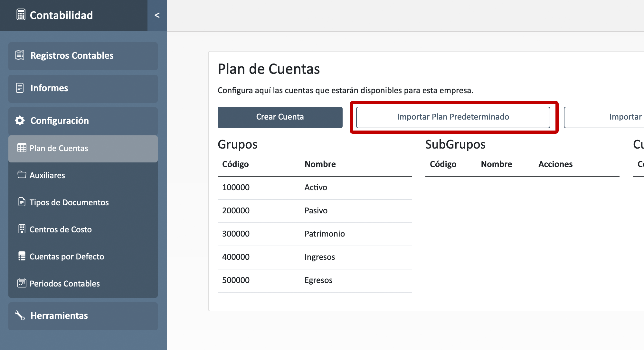
Task: Click the Auxiliares folder icon
Action: point(22,175)
